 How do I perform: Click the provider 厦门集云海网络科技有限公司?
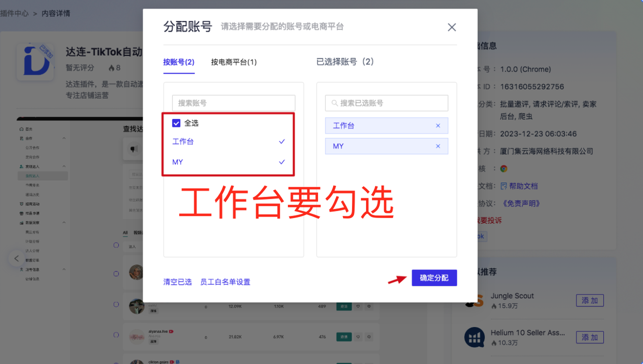(x=547, y=151)
